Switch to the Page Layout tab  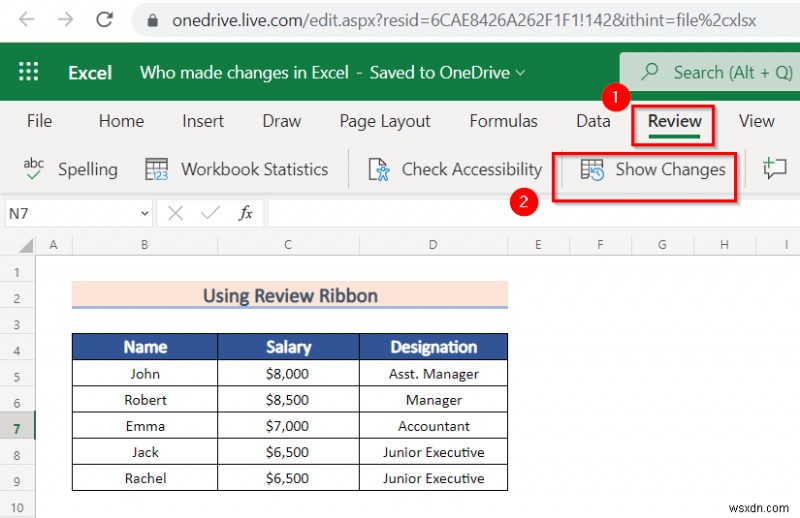pos(385,121)
